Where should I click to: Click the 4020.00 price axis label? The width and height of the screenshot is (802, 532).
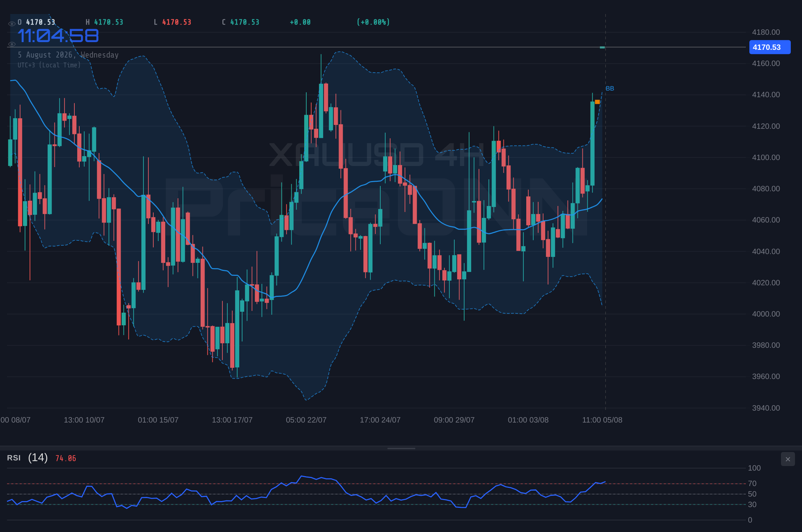tap(766, 283)
